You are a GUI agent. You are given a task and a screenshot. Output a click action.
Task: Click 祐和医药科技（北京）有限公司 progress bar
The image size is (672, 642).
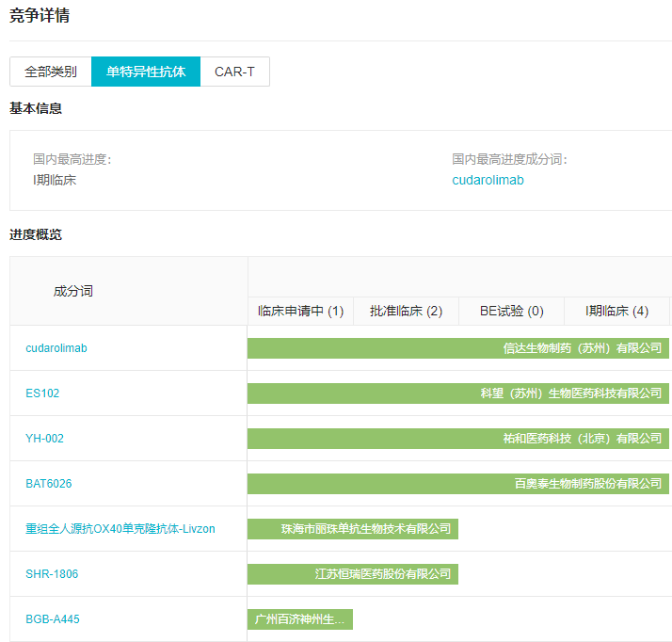458,439
